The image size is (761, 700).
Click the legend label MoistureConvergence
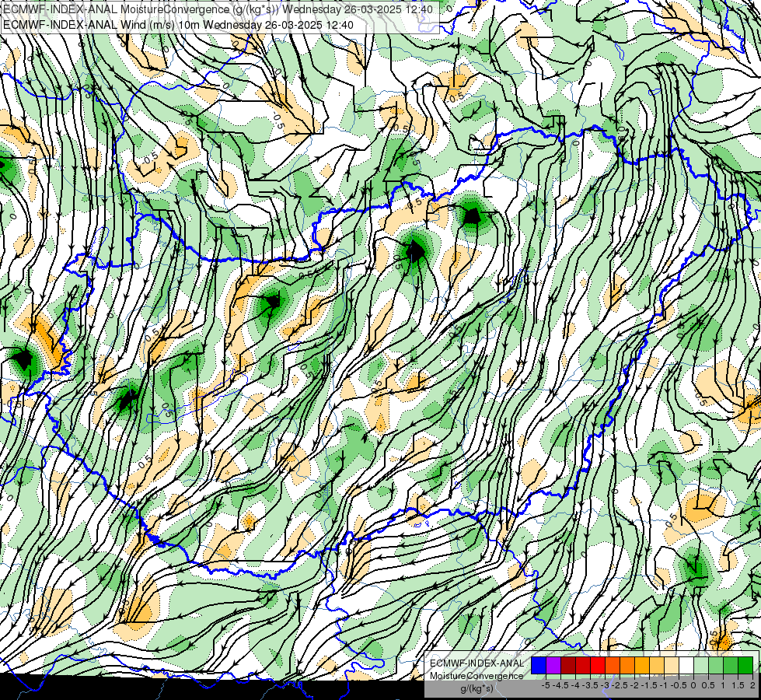pyautogui.click(x=476, y=676)
